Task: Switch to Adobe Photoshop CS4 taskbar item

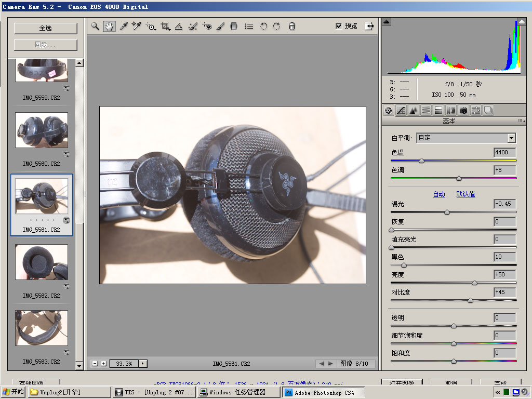Action: pos(324,393)
